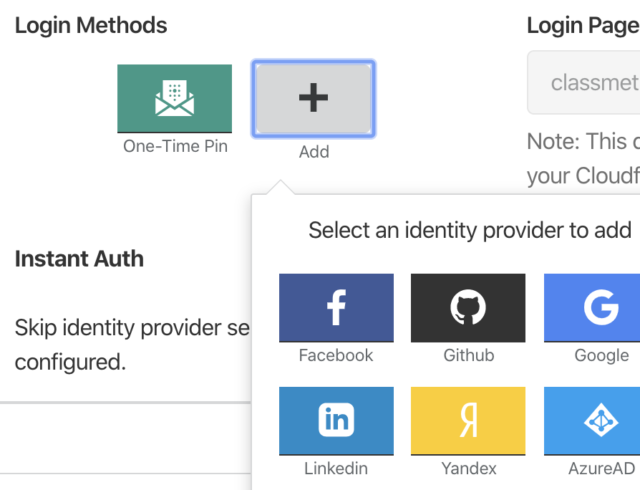
Task: Click the Linkedin label text
Action: click(x=336, y=468)
